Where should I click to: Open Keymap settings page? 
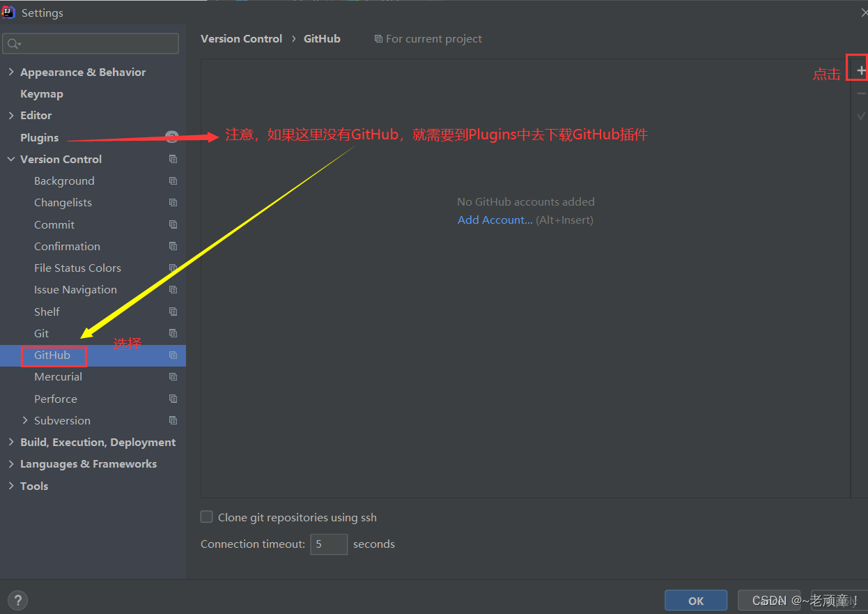(42, 93)
